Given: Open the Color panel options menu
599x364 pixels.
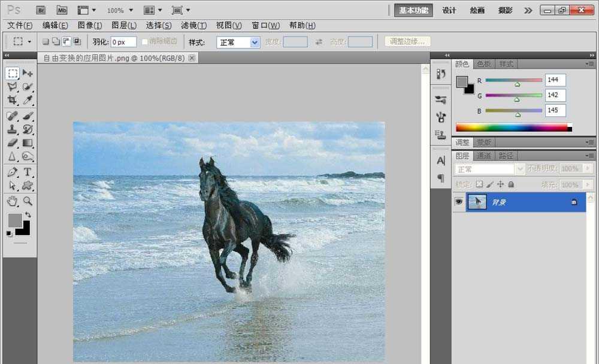Looking at the screenshot, I should point(589,64).
